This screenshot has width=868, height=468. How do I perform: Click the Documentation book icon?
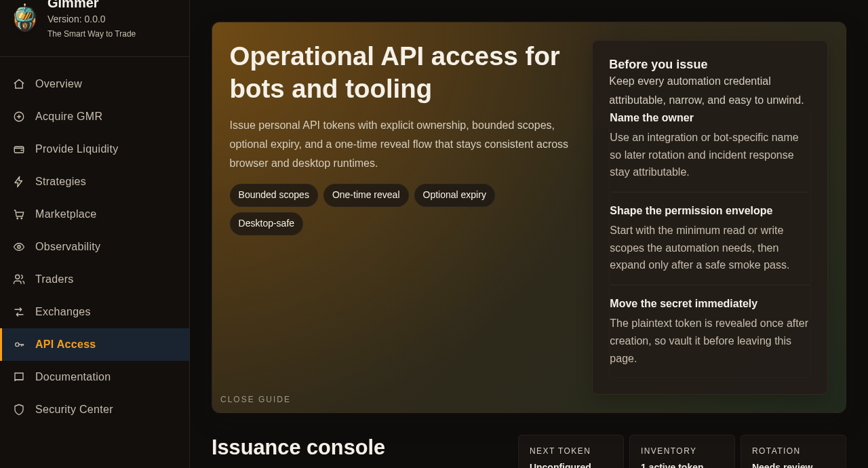19,377
